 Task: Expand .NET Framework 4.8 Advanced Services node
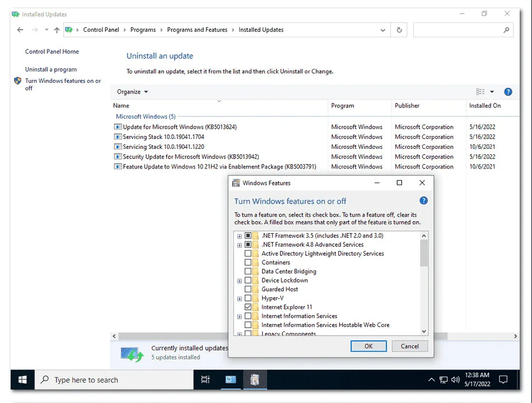point(240,245)
